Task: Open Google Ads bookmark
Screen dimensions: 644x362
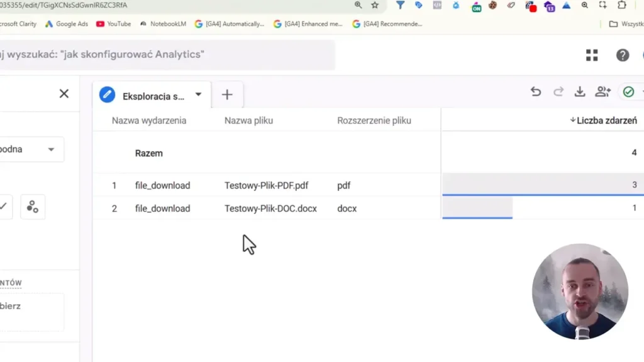Action: click(x=67, y=24)
